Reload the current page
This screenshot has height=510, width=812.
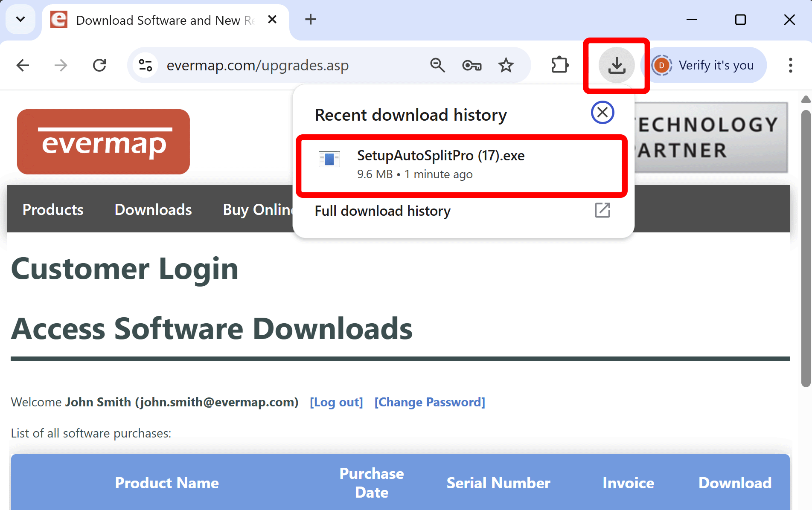click(x=99, y=66)
